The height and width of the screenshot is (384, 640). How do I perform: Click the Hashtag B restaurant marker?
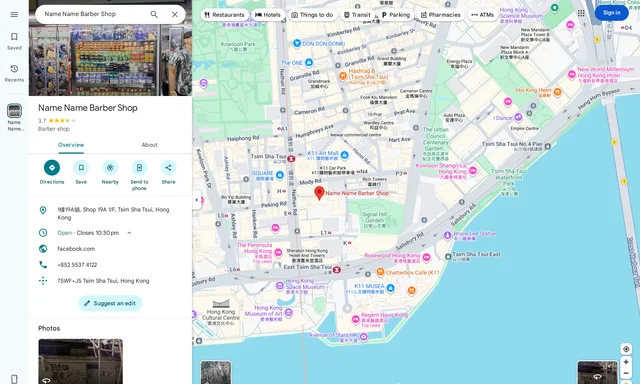[343, 75]
